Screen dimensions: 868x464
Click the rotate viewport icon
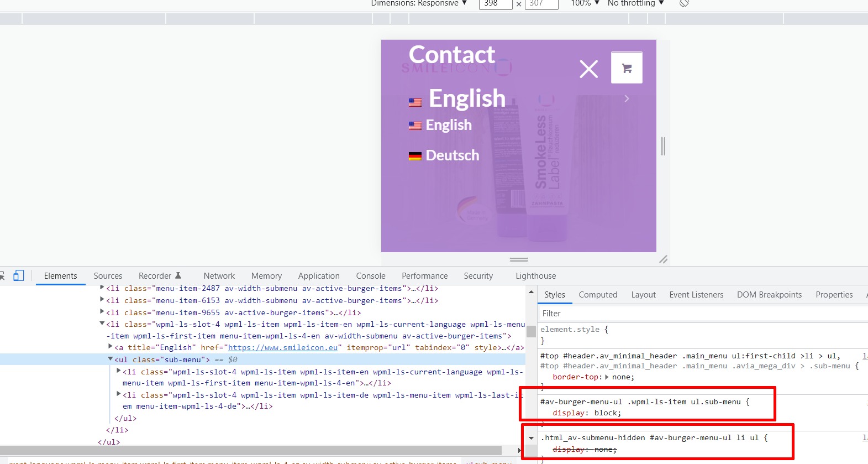684,3
